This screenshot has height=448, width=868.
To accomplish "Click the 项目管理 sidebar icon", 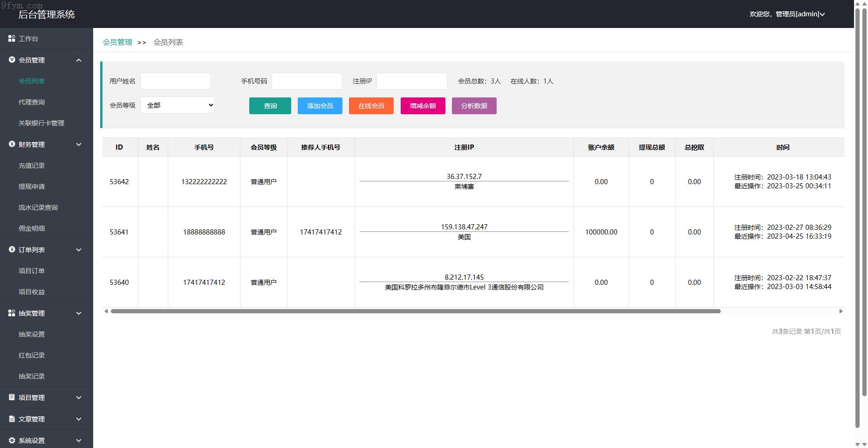I will click(12, 397).
